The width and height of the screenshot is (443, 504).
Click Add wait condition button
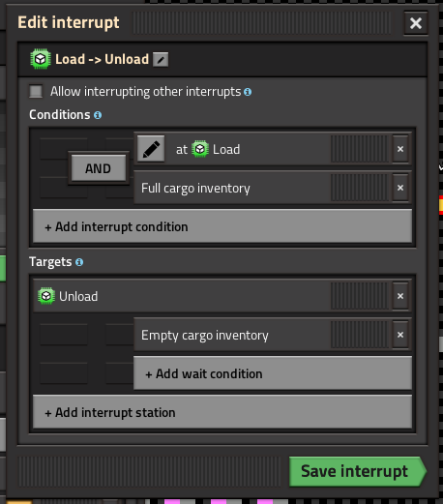click(273, 373)
